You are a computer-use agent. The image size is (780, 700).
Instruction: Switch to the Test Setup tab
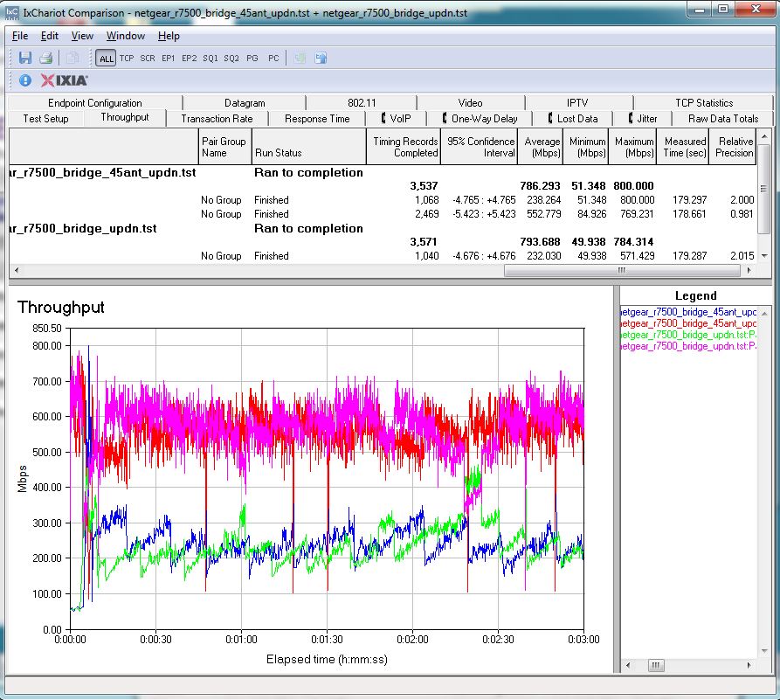[x=45, y=119]
